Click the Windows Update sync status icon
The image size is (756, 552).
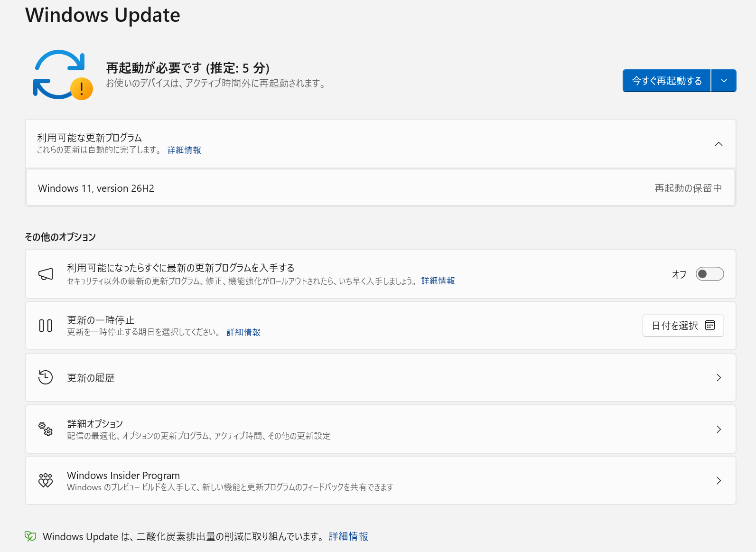(x=63, y=75)
